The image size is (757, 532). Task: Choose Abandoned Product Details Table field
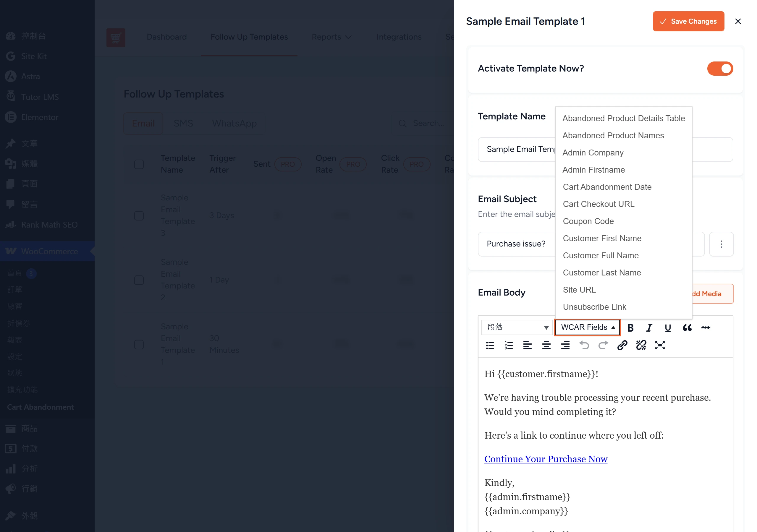pyautogui.click(x=623, y=118)
